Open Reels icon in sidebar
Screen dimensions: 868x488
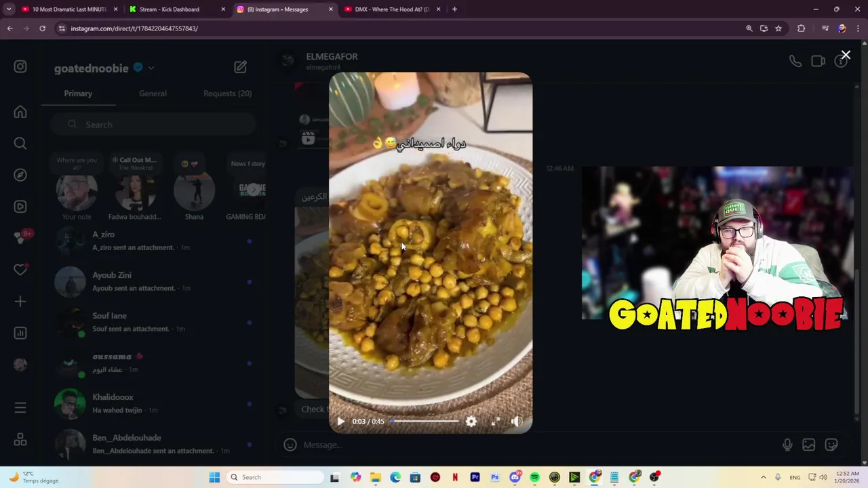coord(20,207)
